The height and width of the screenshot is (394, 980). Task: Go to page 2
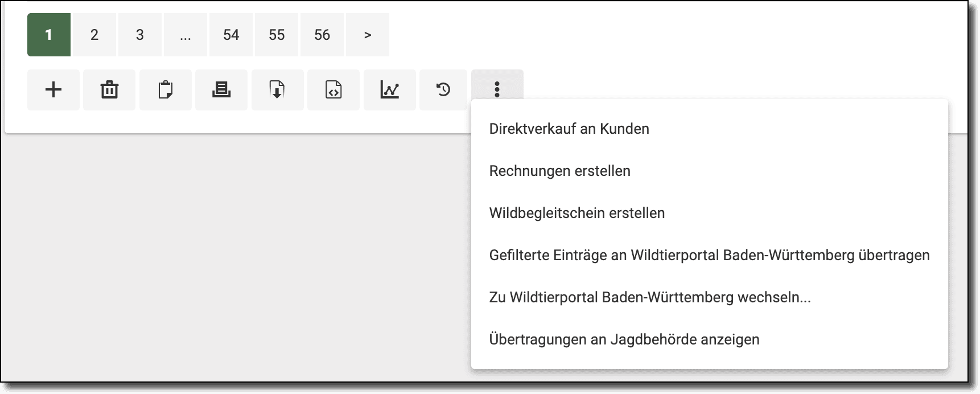click(94, 35)
